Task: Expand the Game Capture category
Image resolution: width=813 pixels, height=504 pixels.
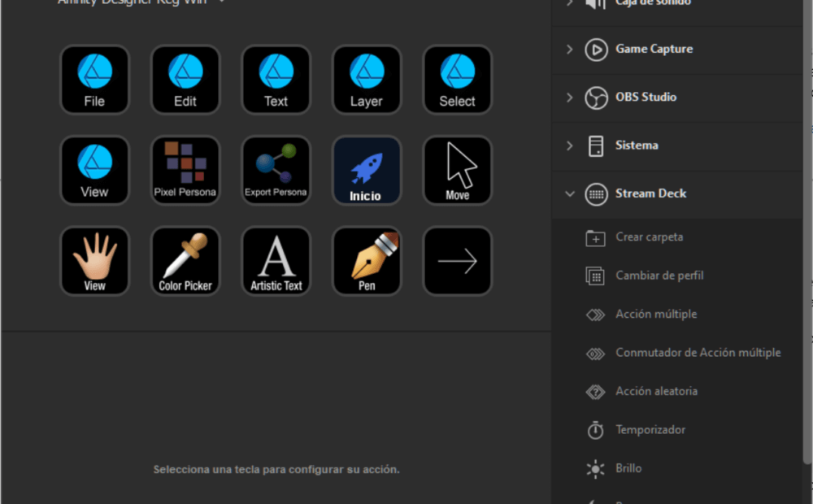Action: tap(569, 50)
